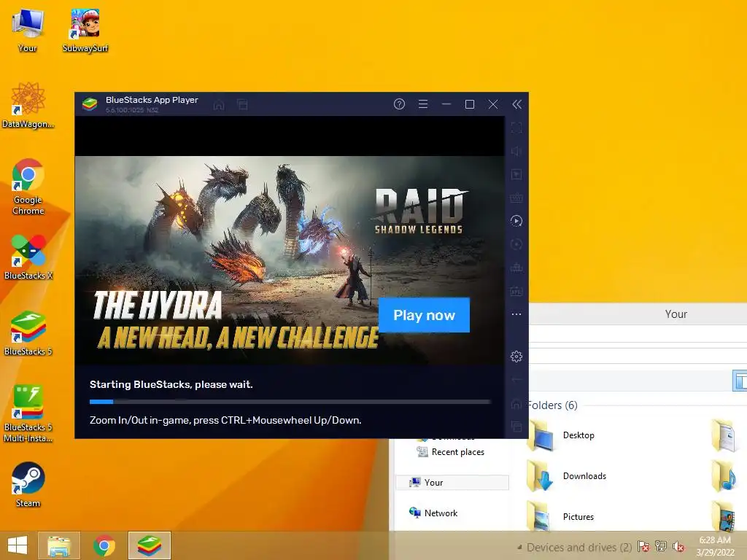
Task: Click the tabs icon in BlueStacks title bar
Action: tap(242, 105)
